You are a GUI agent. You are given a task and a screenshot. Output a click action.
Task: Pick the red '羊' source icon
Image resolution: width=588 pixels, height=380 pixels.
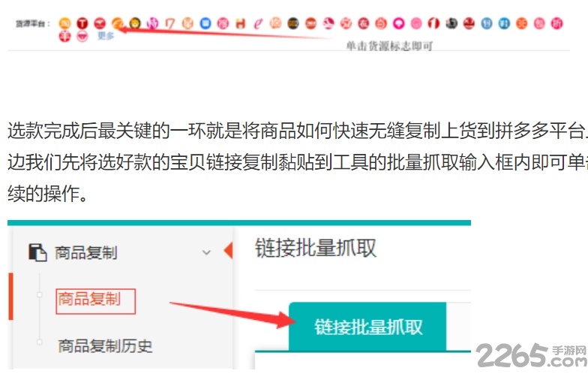(x=64, y=36)
